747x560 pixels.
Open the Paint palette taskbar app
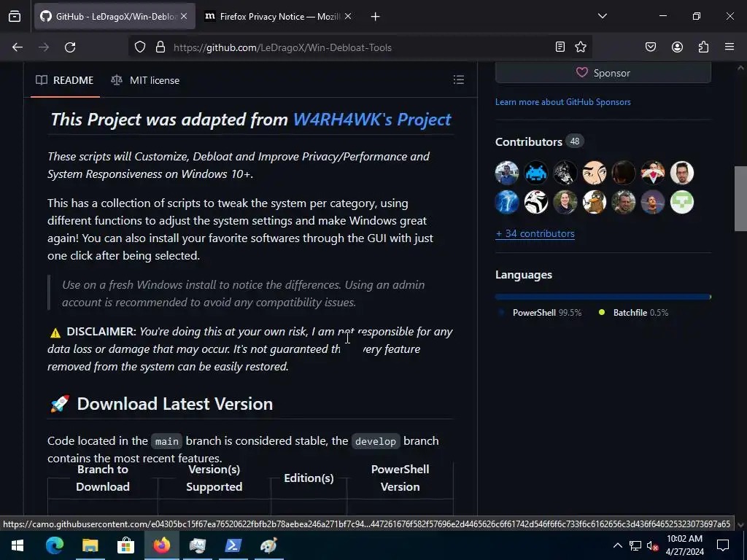pos(268,545)
